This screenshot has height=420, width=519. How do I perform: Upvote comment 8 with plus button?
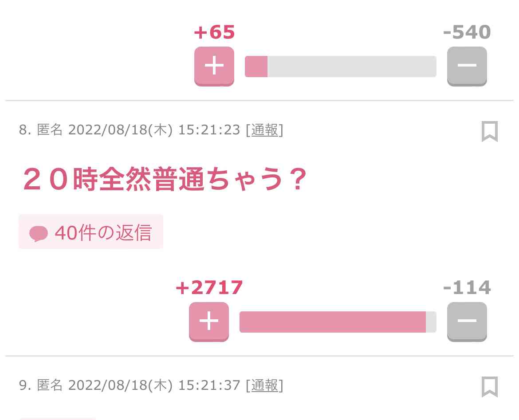tap(209, 322)
